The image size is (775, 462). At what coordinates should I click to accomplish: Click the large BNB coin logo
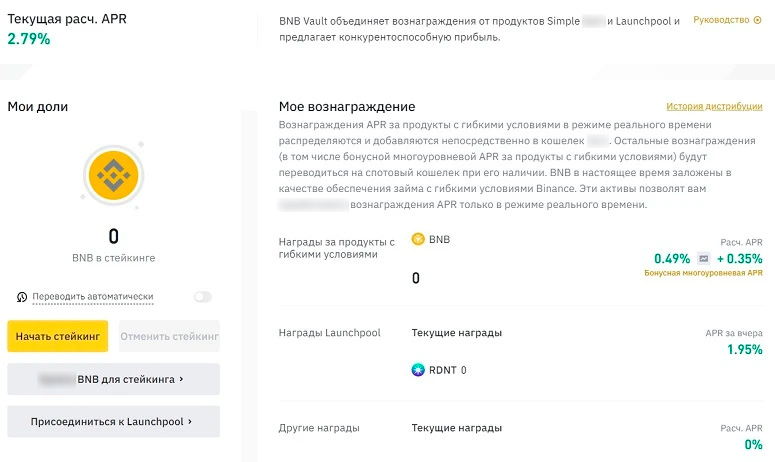click(x=113, y=175)
